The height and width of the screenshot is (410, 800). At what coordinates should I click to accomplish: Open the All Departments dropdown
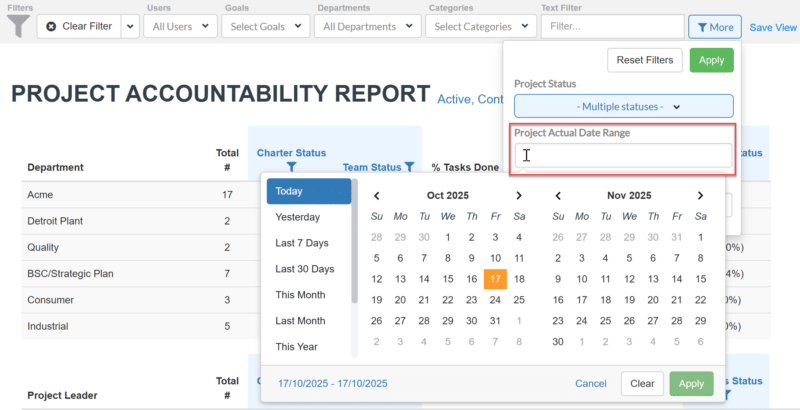(368, 27)
